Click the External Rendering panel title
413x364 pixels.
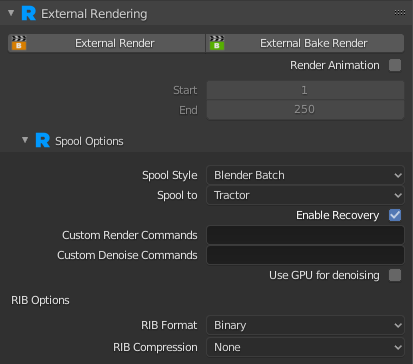click(x=94, y=14)
